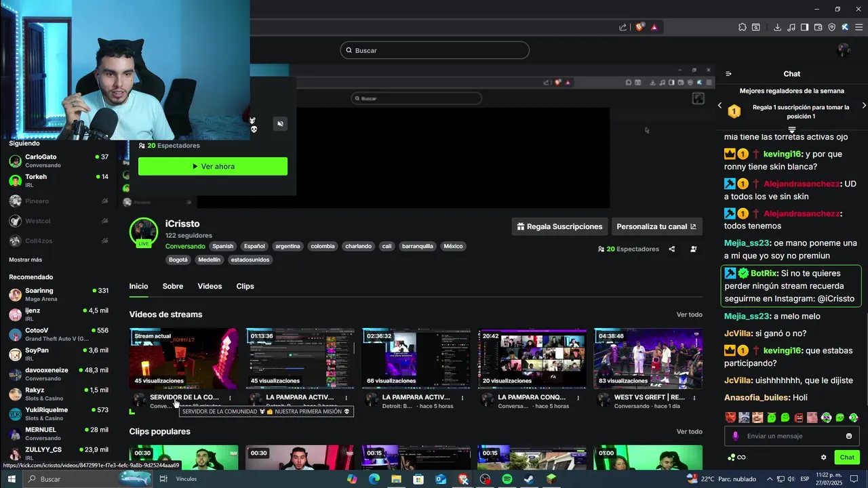Switch to Sobre tab

pos(173,286)
